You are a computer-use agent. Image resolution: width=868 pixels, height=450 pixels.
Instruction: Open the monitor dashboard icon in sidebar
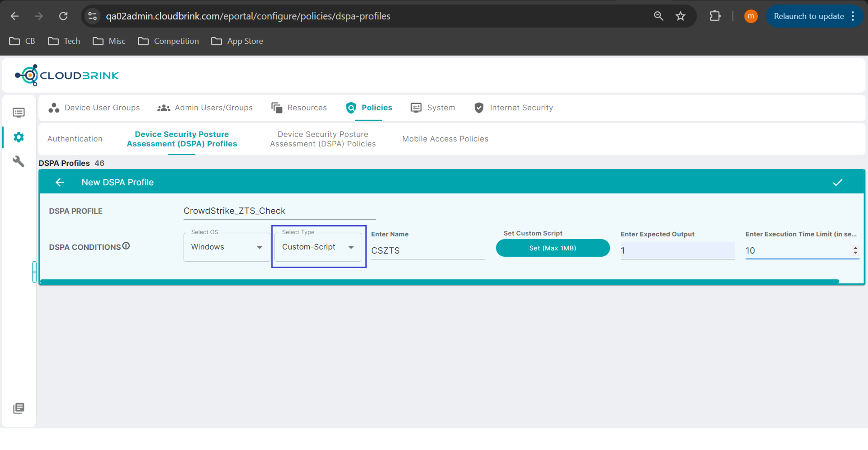tap(18, 113)
